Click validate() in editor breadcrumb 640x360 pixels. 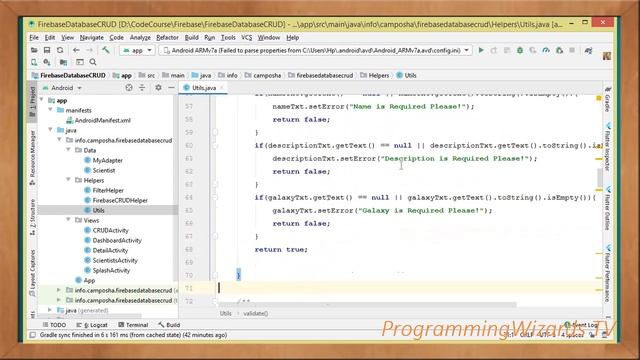pyautogui.click(x=256, y=313)
